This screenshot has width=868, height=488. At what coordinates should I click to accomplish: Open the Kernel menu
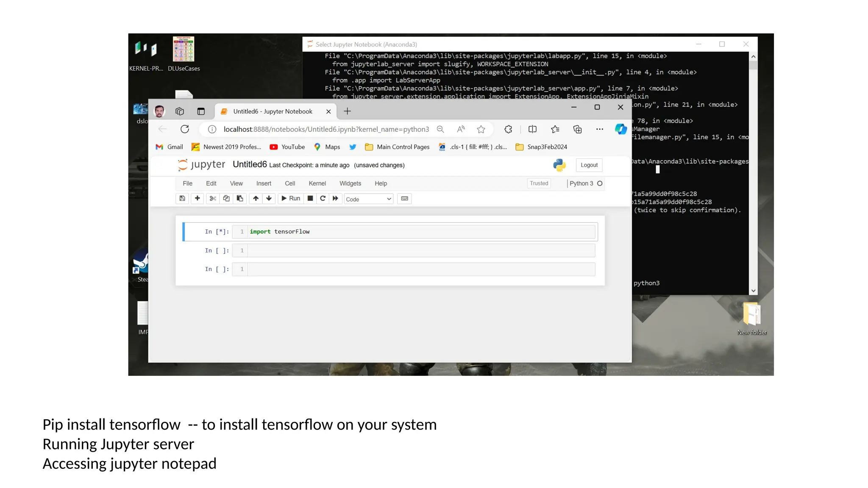(317, 183)
